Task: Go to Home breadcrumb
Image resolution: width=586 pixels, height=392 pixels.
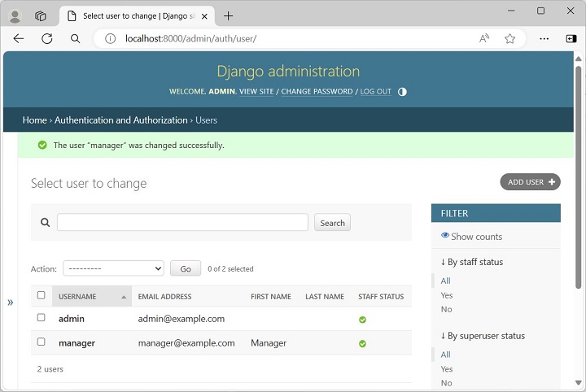Action: click(34, 120)
